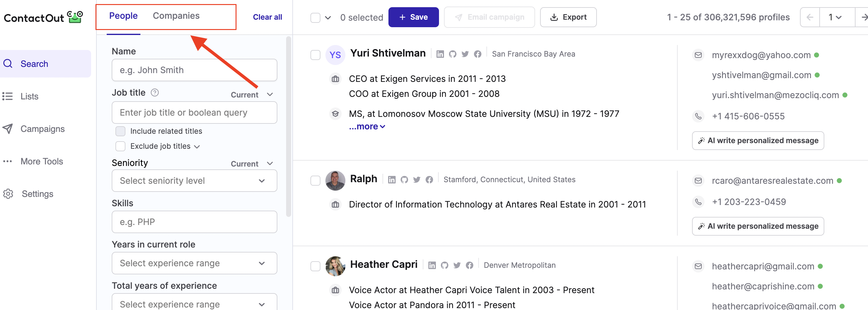Click the Email campaign button
Screen dimensions: 868x310
click(489, 17)
